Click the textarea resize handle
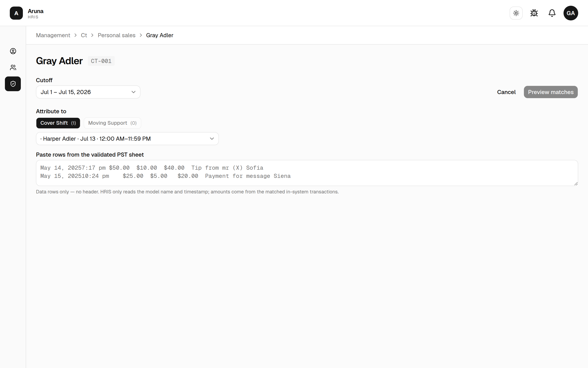The height and width of the screenshot is (368, 588). coord(576,184)
